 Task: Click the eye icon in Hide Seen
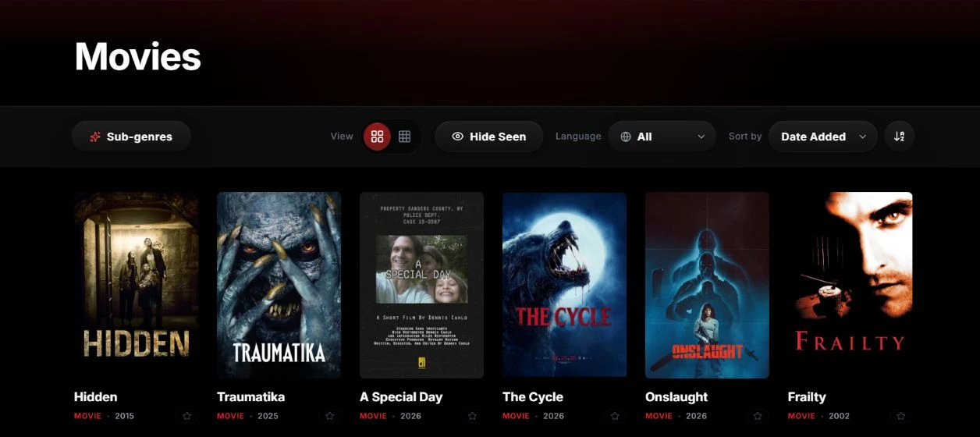[x=458, y=137]
